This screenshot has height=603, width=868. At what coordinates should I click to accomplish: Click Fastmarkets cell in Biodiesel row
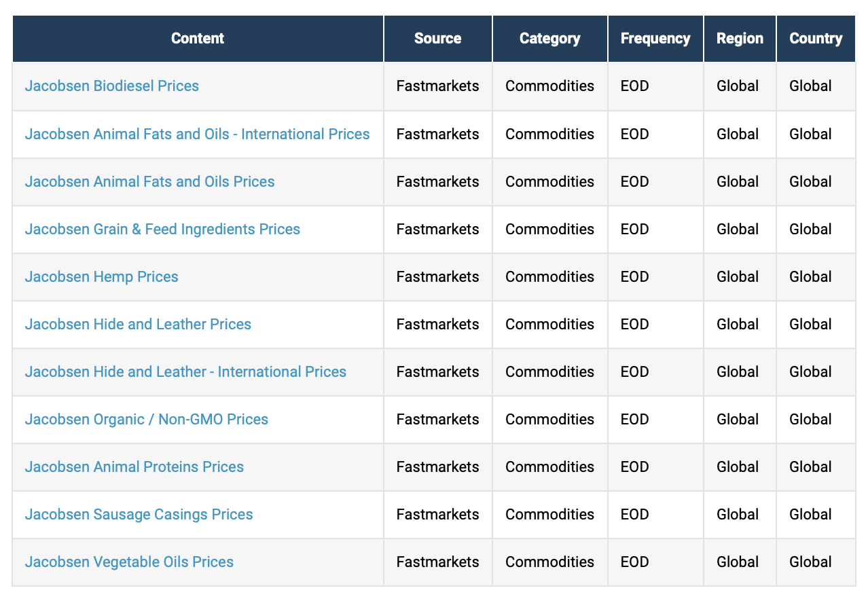(437, 86)
